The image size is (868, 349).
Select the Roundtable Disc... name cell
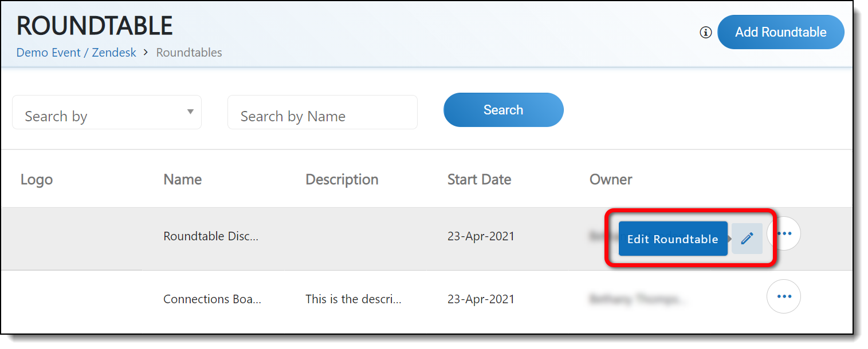[211, 236]
